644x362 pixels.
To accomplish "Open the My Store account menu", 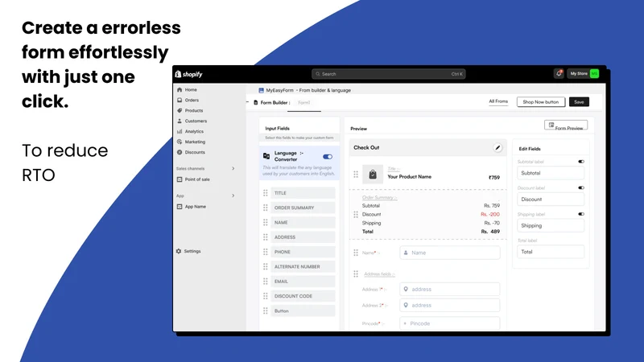I will point(583,73).
